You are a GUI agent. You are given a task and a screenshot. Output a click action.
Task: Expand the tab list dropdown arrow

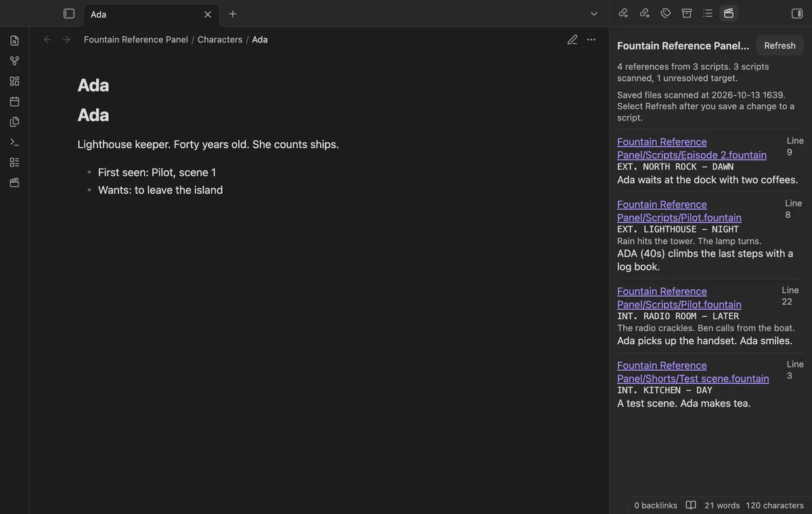click(x=594, y=14)
